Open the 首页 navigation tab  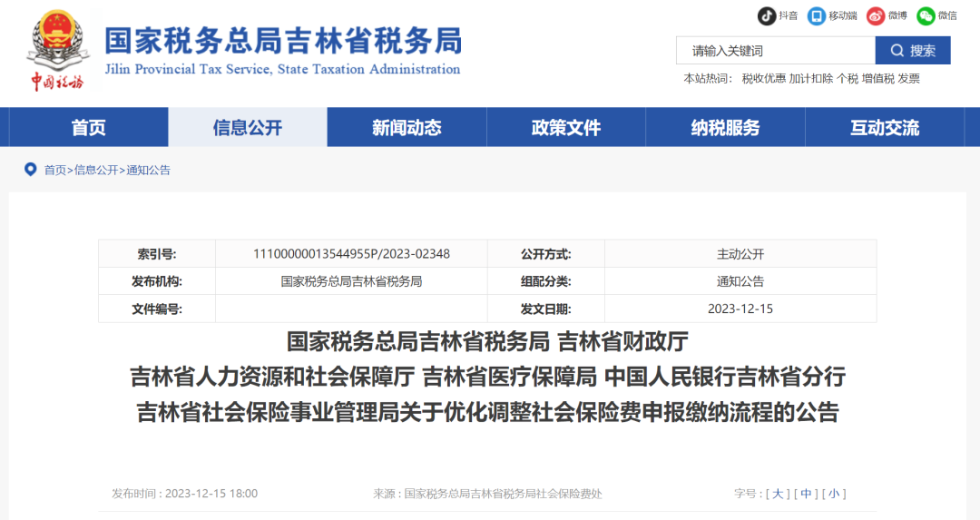[88, 127]
